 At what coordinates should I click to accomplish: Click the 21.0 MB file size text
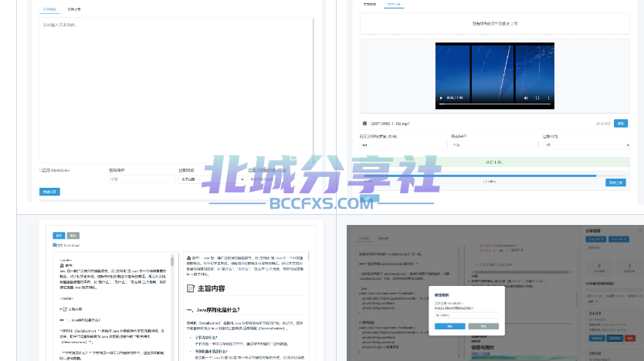coord(603,124)
